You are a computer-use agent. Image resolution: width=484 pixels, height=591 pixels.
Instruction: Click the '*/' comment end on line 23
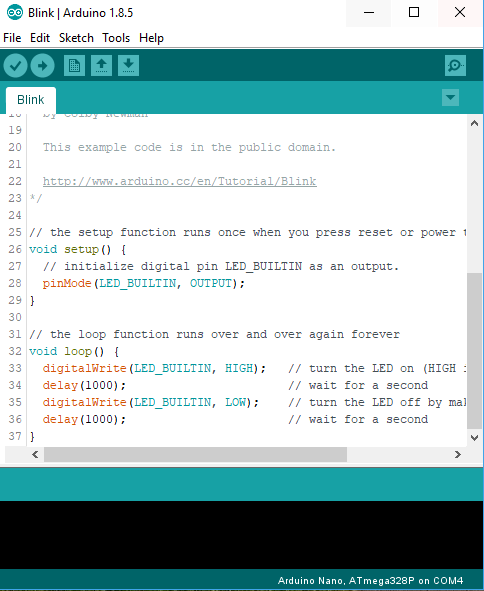coord(36,198)
